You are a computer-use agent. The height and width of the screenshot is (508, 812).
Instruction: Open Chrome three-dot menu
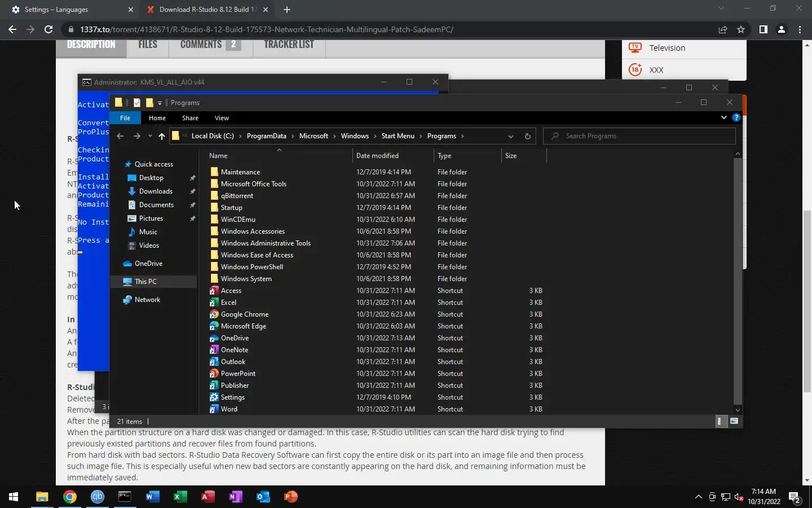click(800, 29)
